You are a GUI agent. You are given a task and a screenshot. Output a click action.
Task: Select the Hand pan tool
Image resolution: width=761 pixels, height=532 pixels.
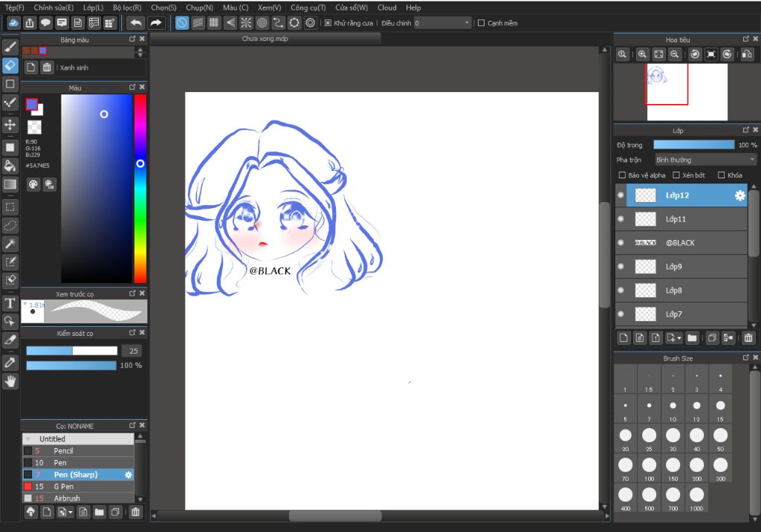pos(10,381)
